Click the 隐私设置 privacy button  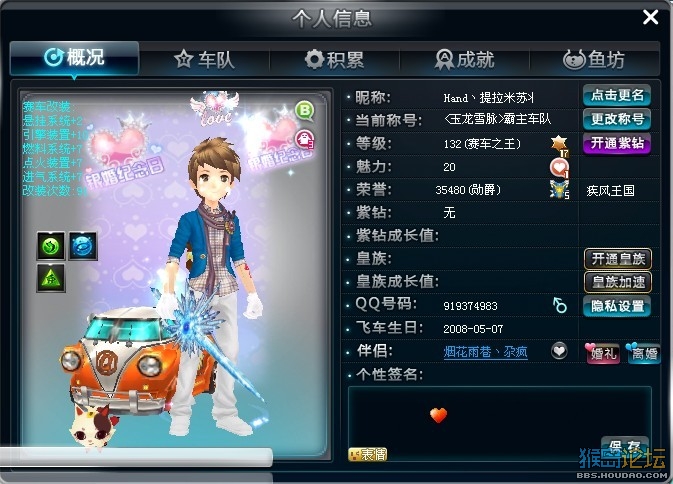(x=617, y=306)
